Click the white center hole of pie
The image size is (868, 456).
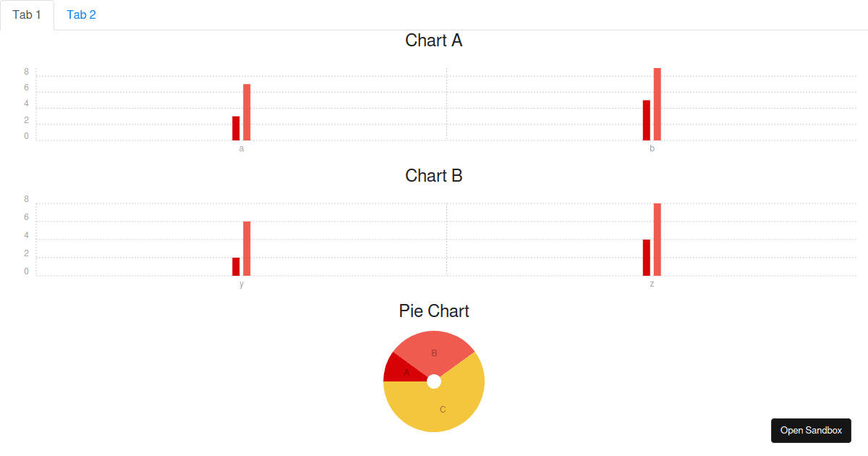434,381
